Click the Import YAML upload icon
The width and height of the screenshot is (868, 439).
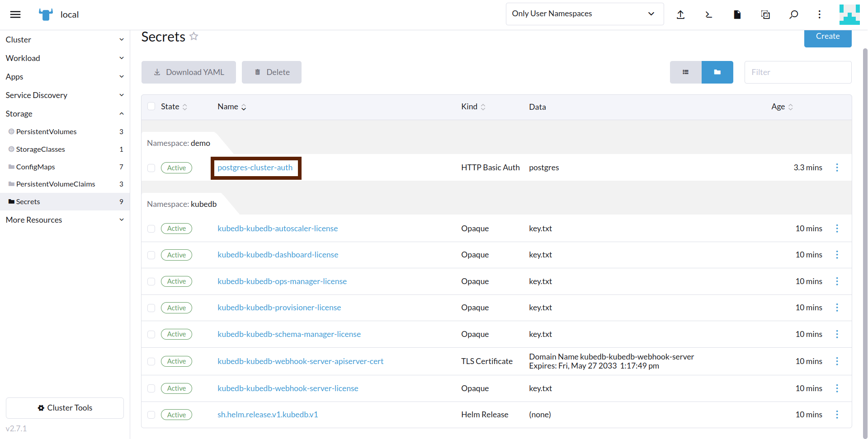(x=680, y=14)
